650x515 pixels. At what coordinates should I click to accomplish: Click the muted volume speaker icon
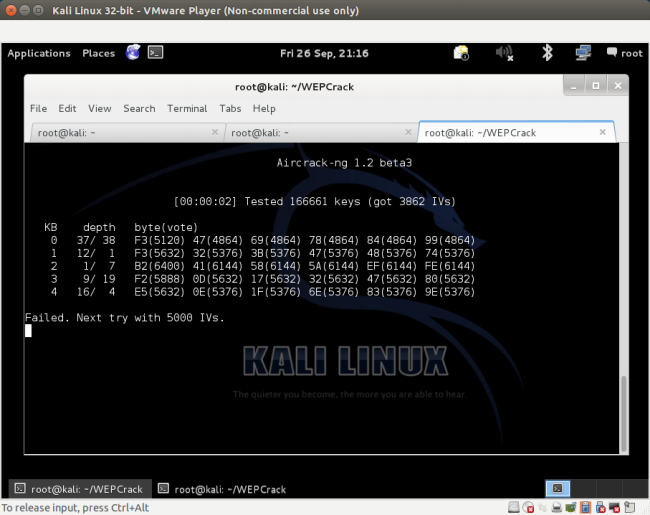(505, 53)
